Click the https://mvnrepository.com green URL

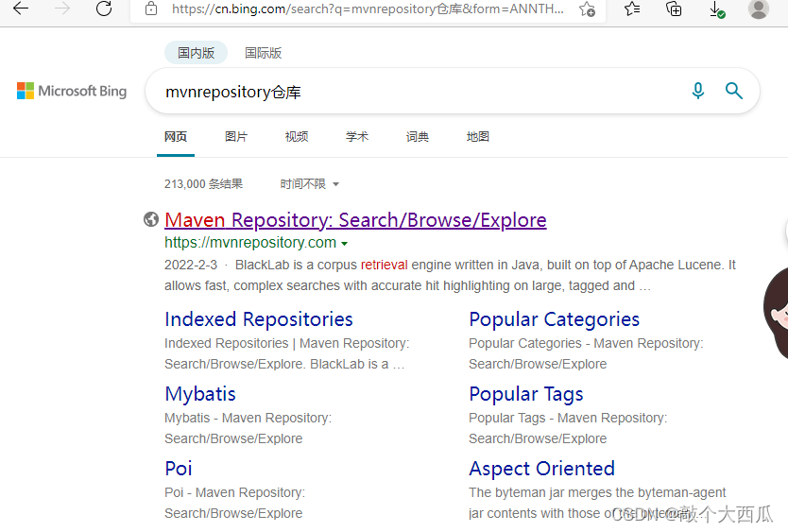250,242
